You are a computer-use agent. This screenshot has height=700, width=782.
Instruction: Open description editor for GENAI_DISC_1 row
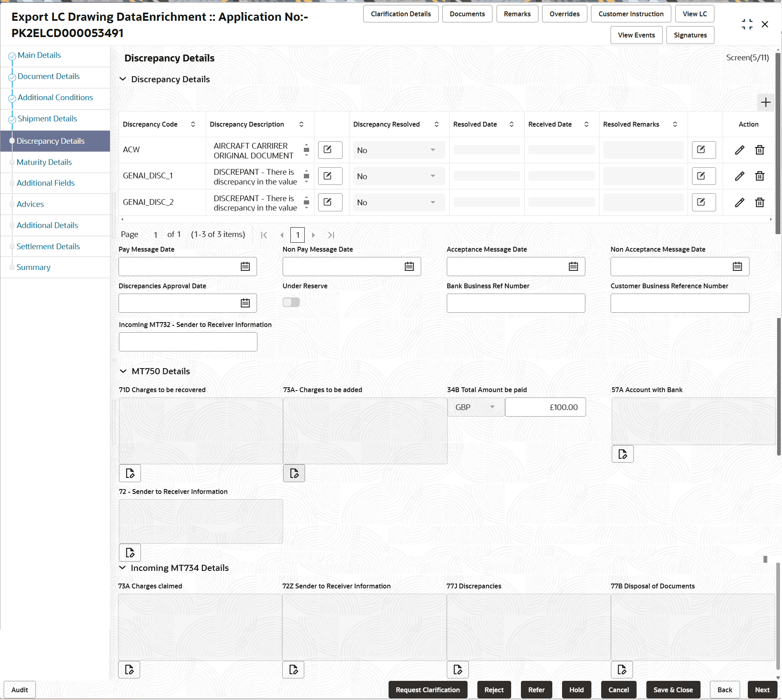click(329, 176)
